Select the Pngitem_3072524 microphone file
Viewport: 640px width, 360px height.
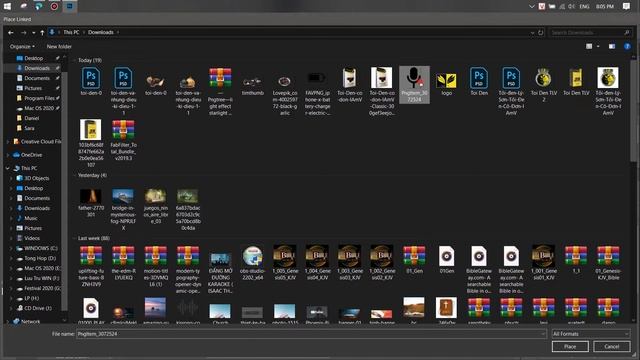coord(414,85)
